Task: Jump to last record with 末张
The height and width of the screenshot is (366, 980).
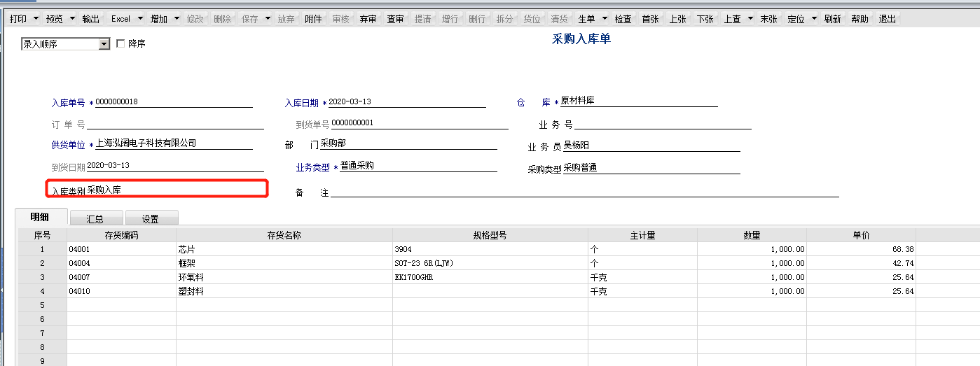Action: pyautogui.click(x=768, y=20)
